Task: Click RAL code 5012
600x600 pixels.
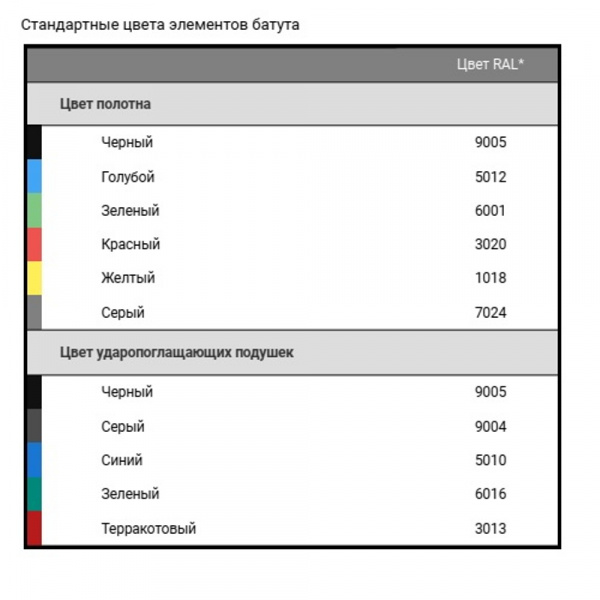Action: click(x=491, y=177)
